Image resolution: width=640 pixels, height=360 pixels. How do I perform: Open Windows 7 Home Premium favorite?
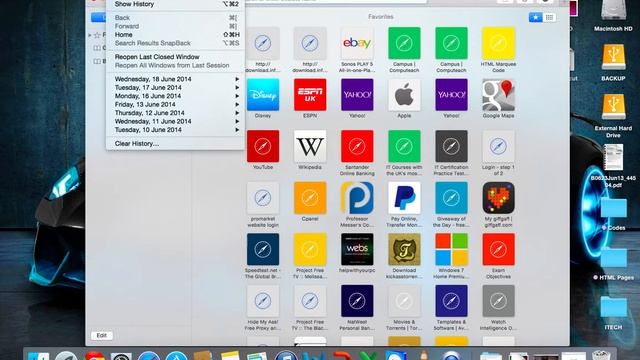point(451,249)
